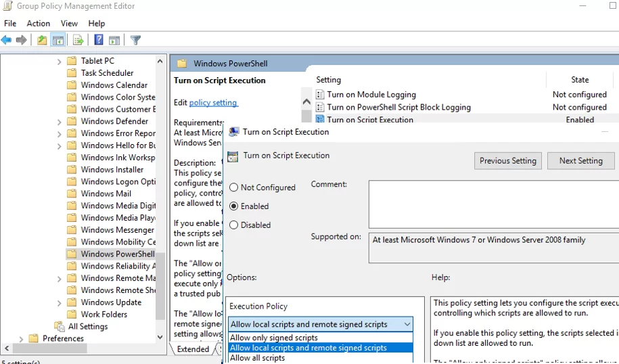Click the Previous Setting button
Screen dimensions: 619x364
coord(507,160)
